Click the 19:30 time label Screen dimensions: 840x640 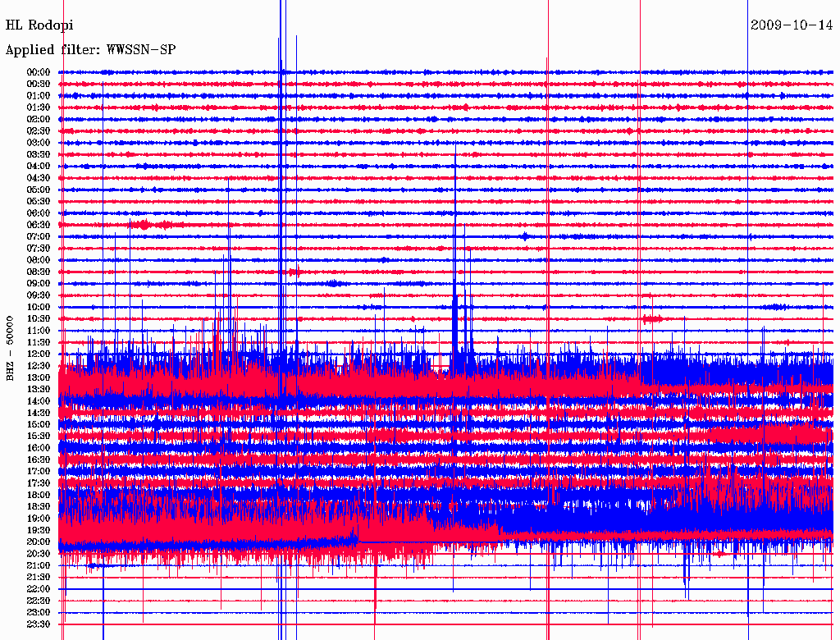pyautogui.click(x=39, y=530)
